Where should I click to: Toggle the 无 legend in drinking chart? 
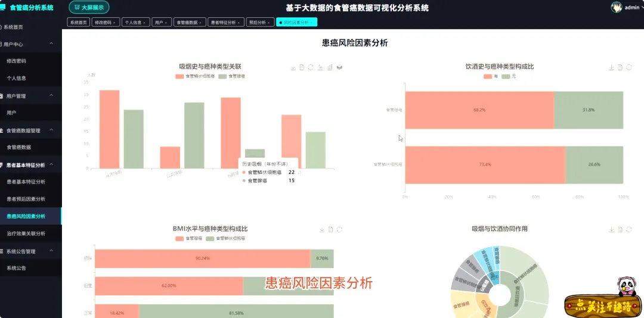(509, 76)
